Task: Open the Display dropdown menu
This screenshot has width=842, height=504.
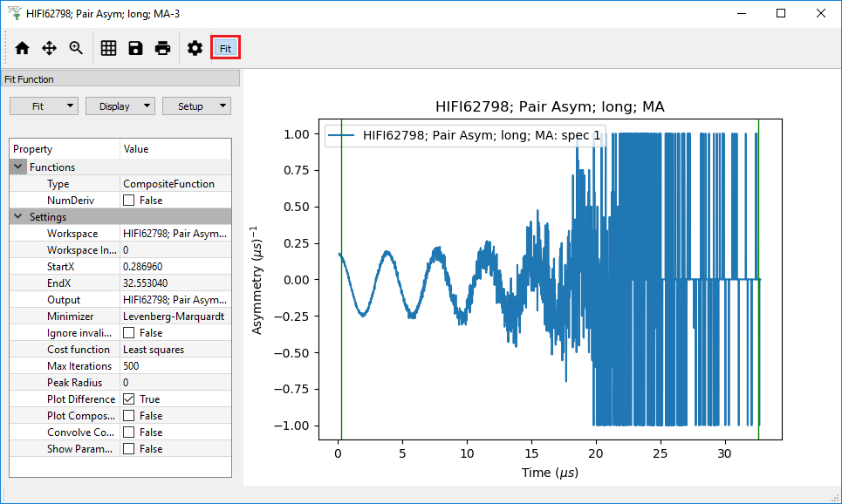Action: click(120, 106)
